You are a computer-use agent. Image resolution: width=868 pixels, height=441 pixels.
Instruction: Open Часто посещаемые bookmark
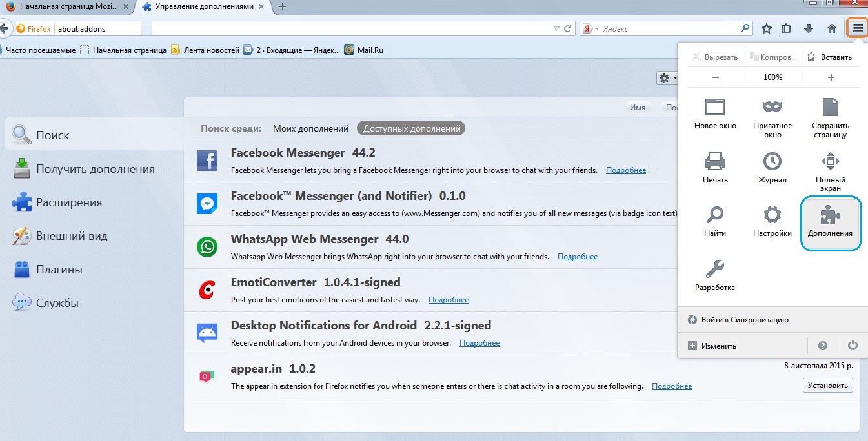coord(38,50)
